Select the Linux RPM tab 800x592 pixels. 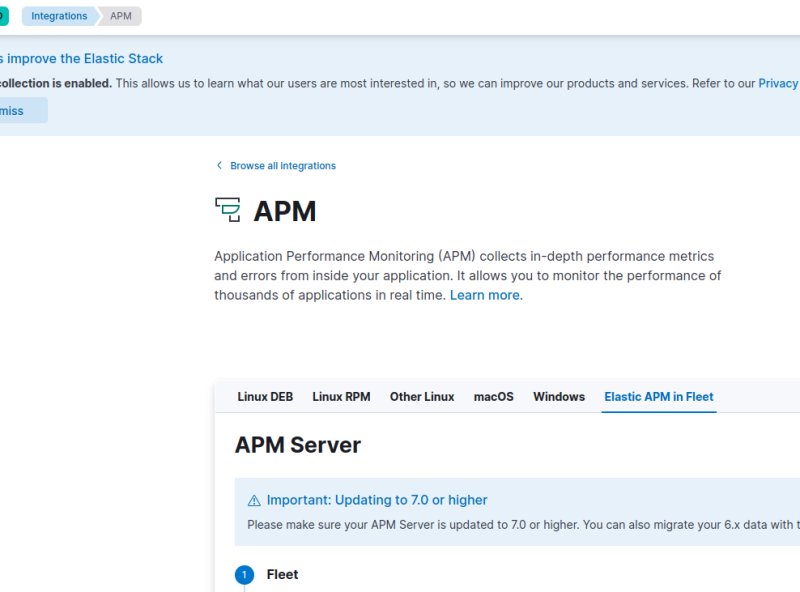[341, 397]
